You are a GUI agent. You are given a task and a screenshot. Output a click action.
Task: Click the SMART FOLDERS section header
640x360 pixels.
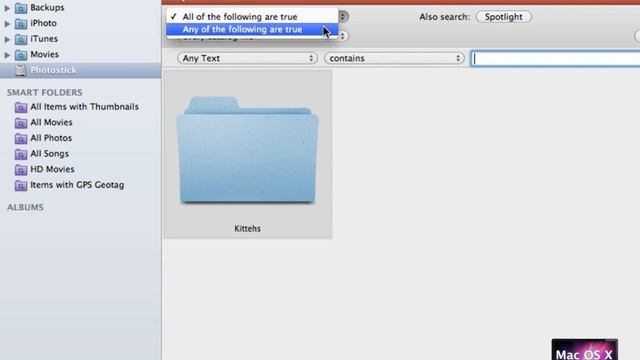pos(44,93)
